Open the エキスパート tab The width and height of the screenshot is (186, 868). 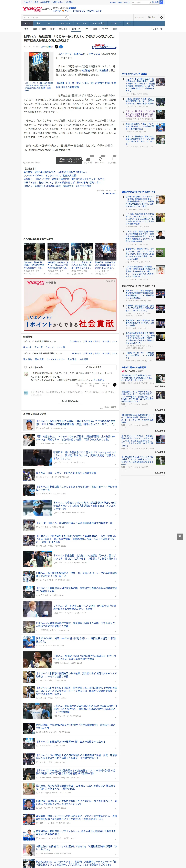coord(64,23)
